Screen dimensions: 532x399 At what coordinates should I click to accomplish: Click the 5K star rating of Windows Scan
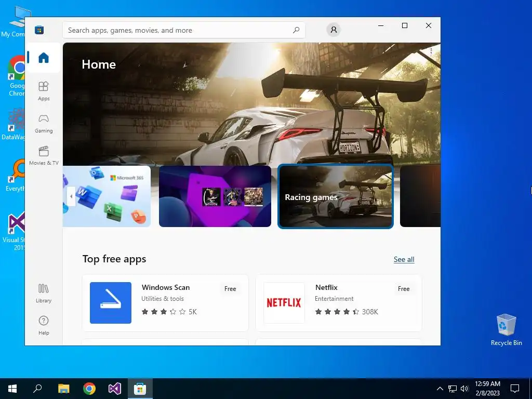click(169, 312)
